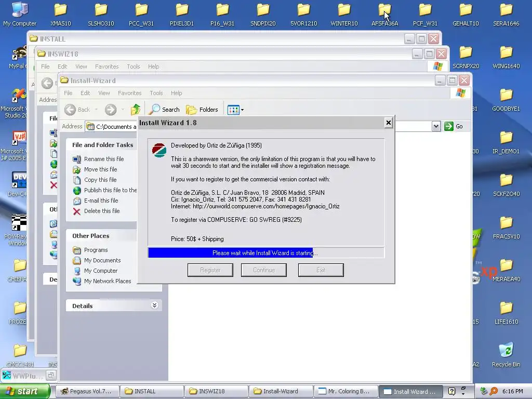Open the FRACSV10 desktop folder
Viewport: 532px width, 399px height.
pos(506,228)
